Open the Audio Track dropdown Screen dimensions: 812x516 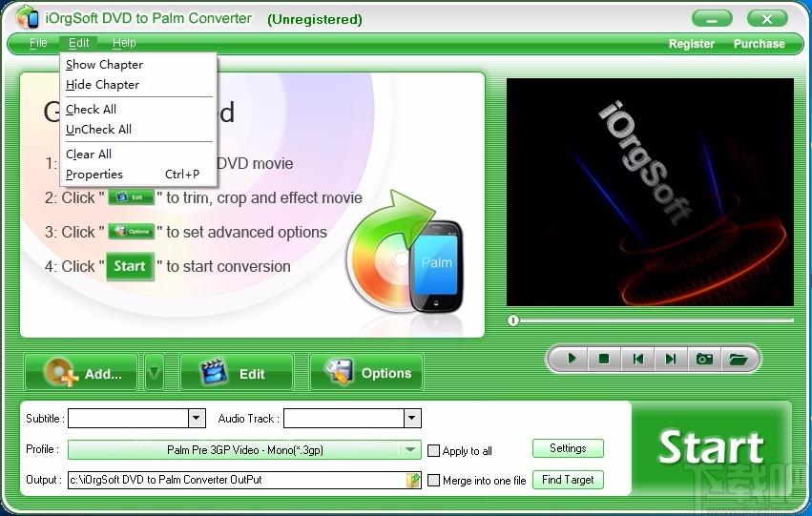[412, 418]
